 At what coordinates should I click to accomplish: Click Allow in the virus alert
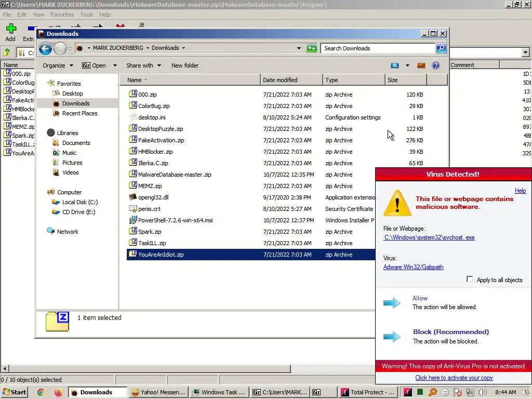point(420,298)
